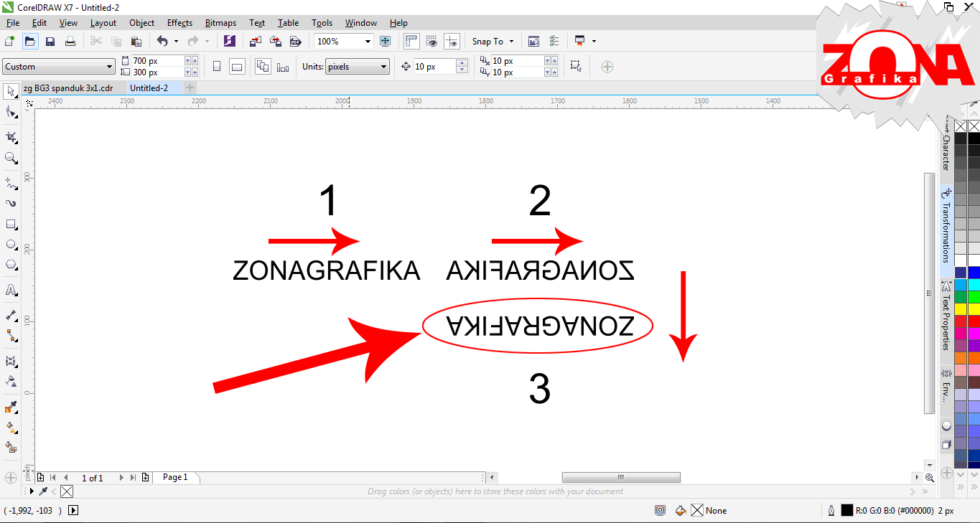Pick the yellow color swatch in palette
This screenshot has height=523, width=980.
coord(974,308)
